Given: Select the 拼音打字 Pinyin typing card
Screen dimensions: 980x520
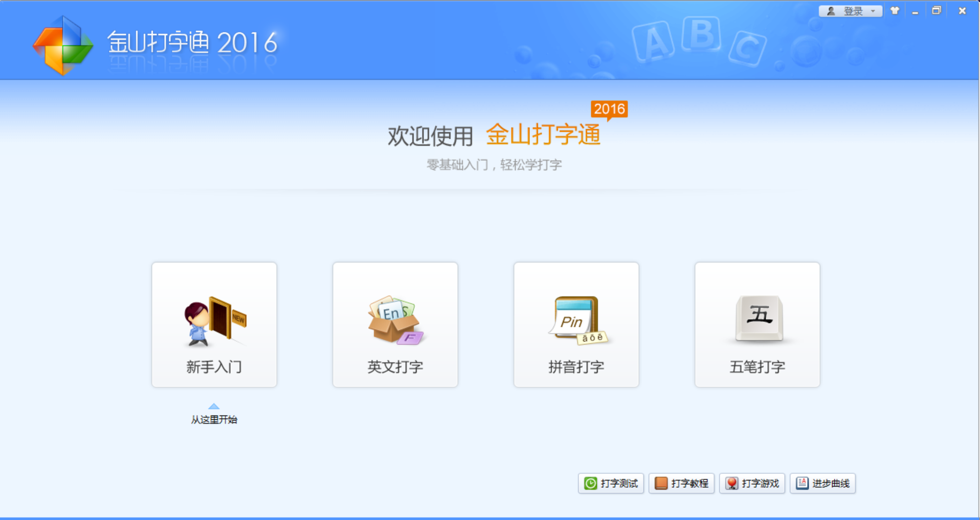Looking at the screenshot, I should (x=575, y=324).
